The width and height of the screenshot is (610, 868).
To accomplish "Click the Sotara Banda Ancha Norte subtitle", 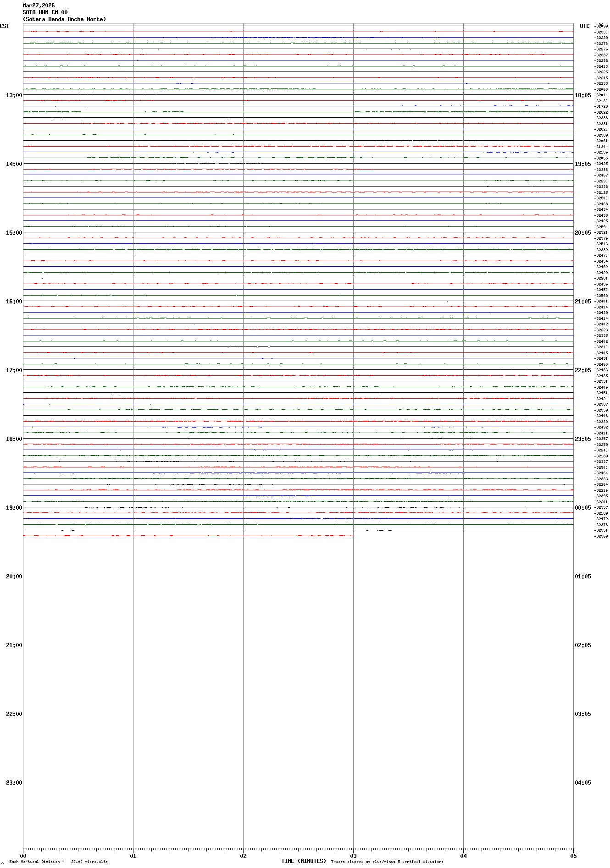I will click(64, 19).
